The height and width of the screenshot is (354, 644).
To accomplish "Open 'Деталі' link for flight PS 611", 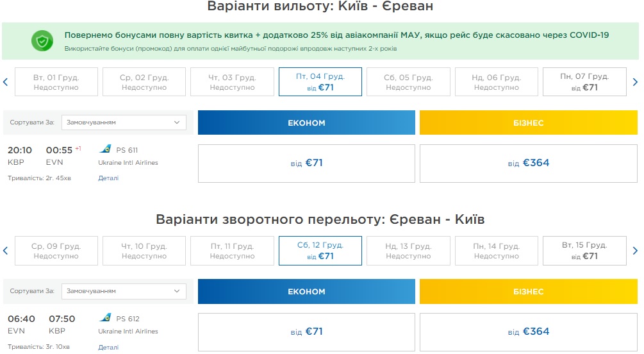I will tap(108, 178).
